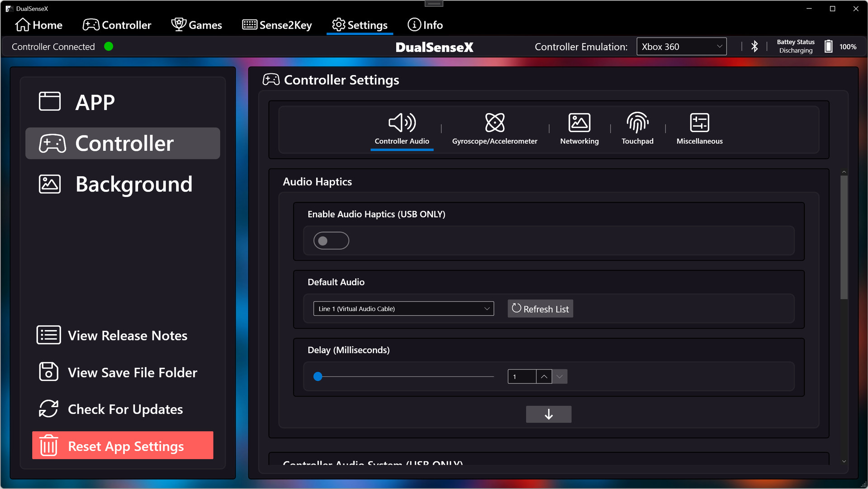Open the Controller Audio settings icon

click(402, 123)
